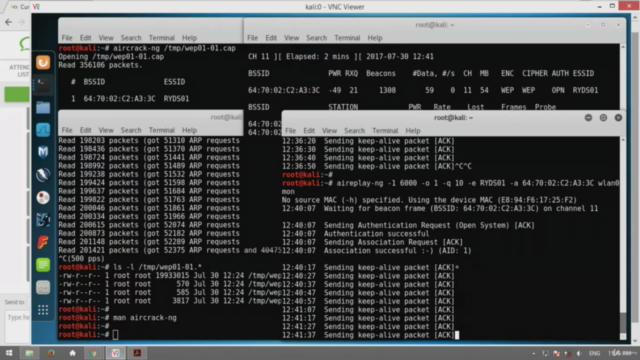This screenshot has height=360, width=640.
Task: Minimize the front root@kali terminal window
Action: 588,118
